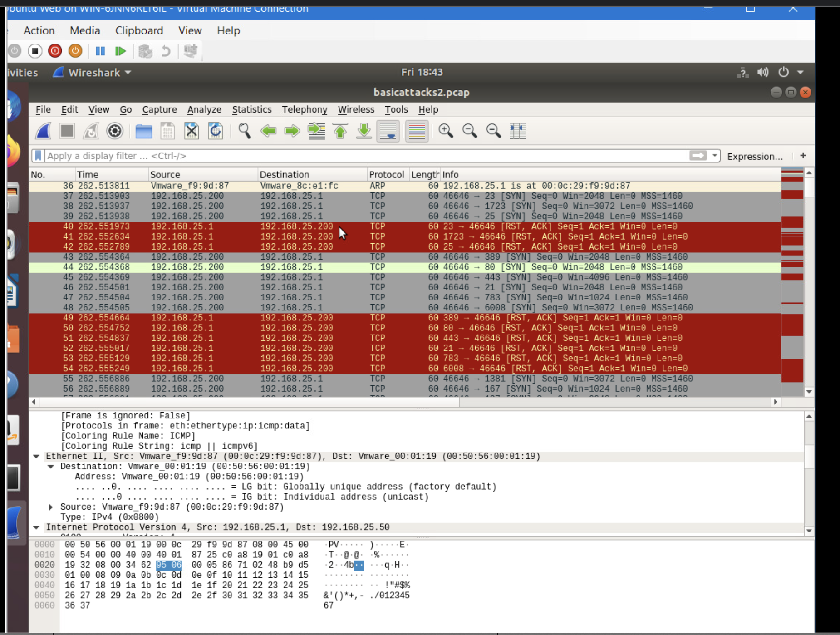
Task: Click the add filter plus button
Action: click(803, 156)
